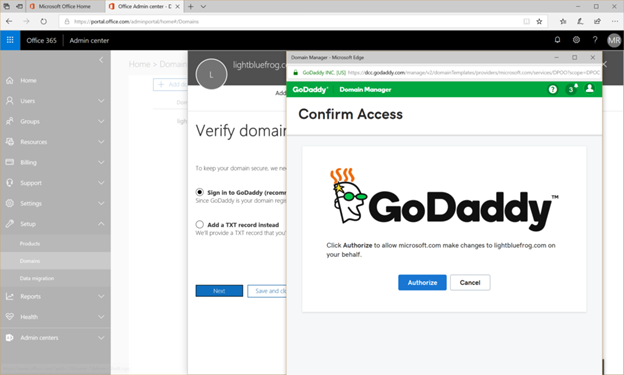
Task: Refresh the Office admin page
Action: [44, 21]
